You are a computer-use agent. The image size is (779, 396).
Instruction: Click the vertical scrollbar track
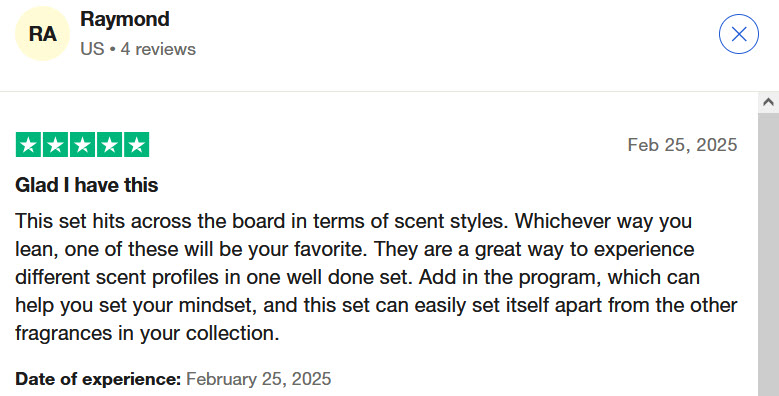768,254
